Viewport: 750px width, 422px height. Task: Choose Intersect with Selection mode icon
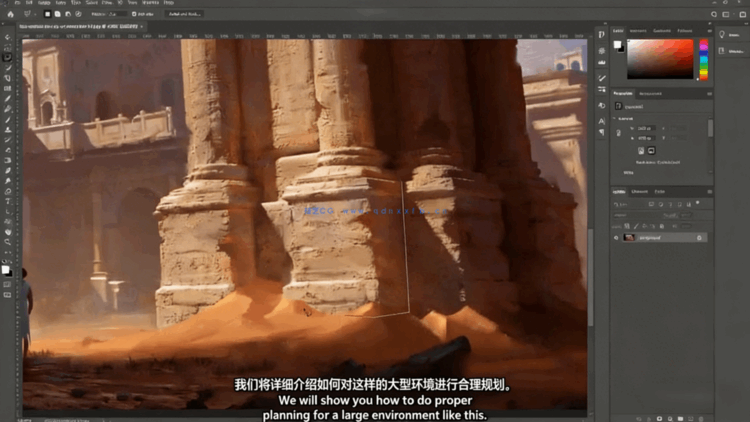click(78, 14)
